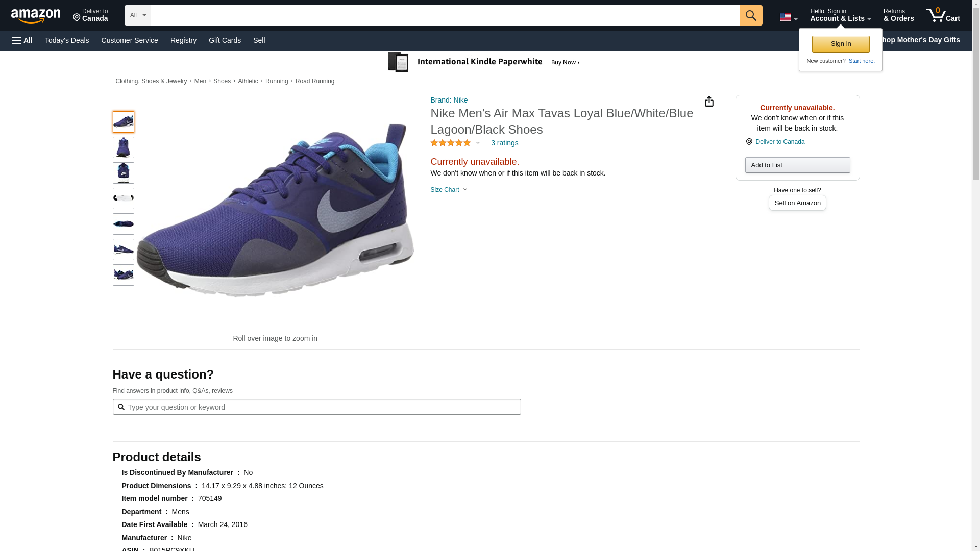Click the Amazon logo
Screen dimensions: 980x551
(x=36, y=16)
